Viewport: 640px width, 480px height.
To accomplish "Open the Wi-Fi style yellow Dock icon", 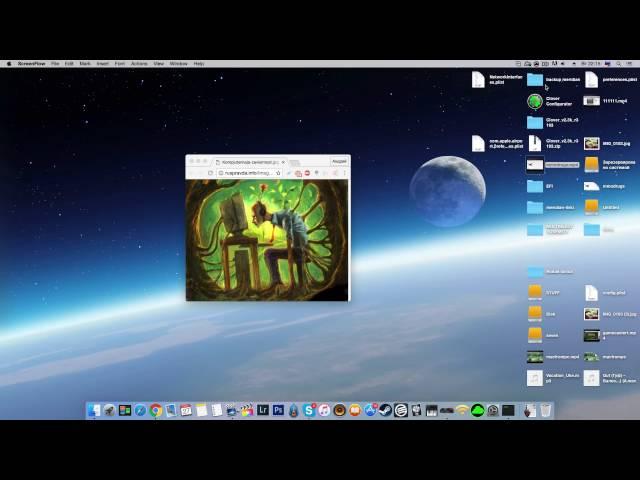I will coord(462,410).
